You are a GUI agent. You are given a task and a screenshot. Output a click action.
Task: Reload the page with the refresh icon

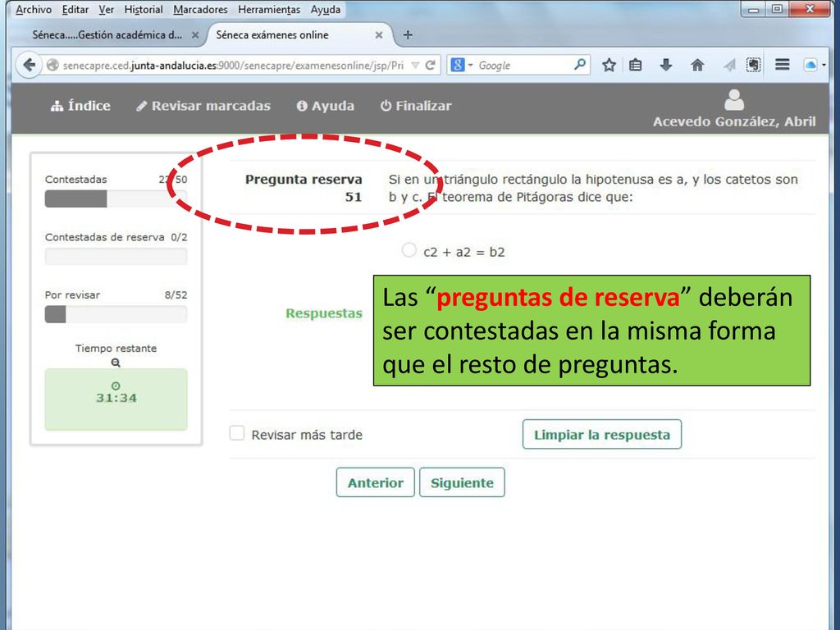coord(430,66)
